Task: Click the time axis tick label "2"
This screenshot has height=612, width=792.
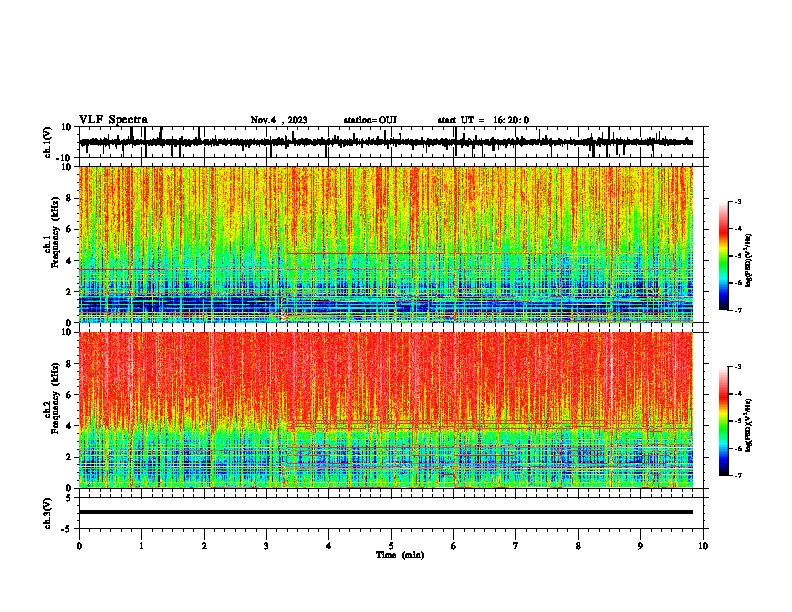Action: [x=204, y=546]
